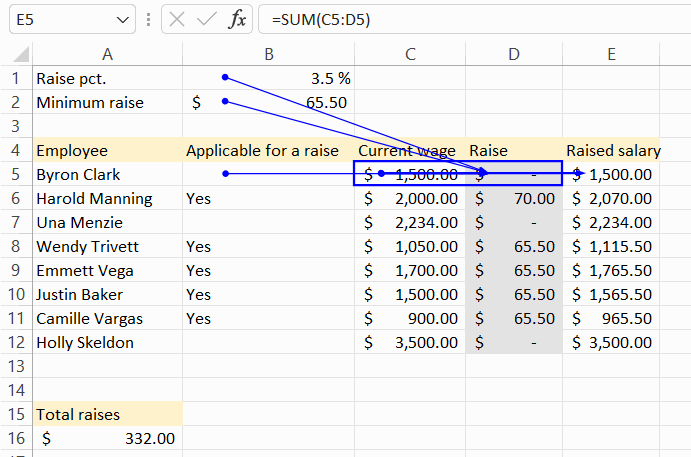Select column B header
This screenshot has width=691, height=457.
[268, 54]
